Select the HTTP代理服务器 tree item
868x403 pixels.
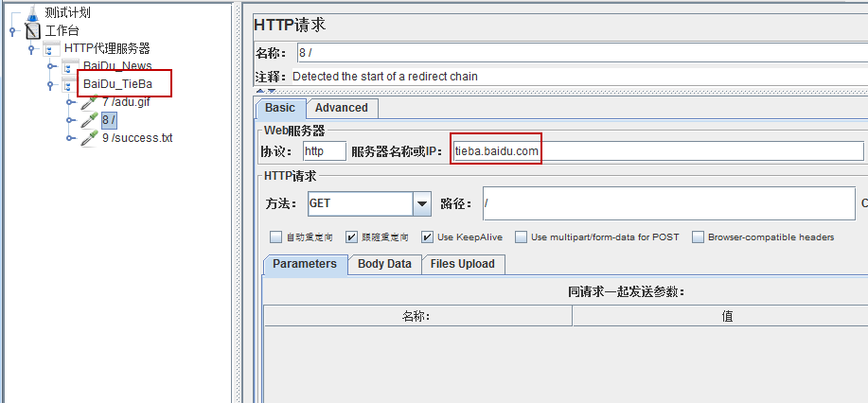(x=107, y=48)
